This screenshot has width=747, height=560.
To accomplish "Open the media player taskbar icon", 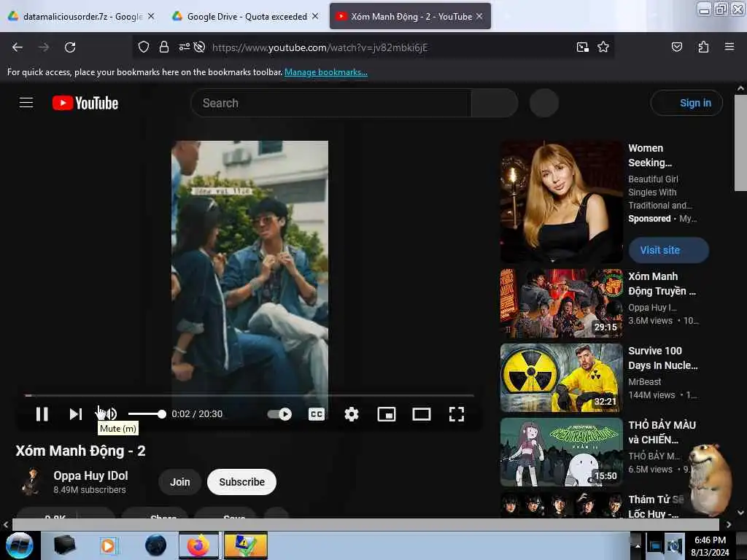I will (108, 545).
